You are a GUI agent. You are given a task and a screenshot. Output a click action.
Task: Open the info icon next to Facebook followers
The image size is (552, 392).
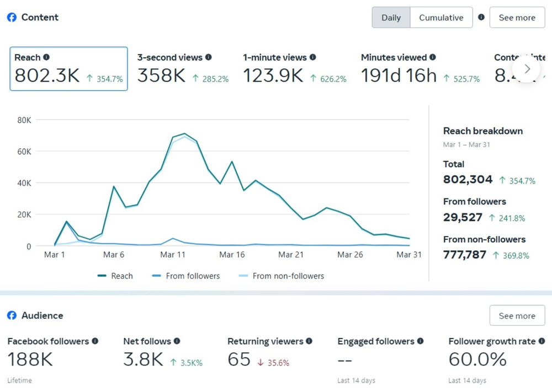[x=95, y=341]
